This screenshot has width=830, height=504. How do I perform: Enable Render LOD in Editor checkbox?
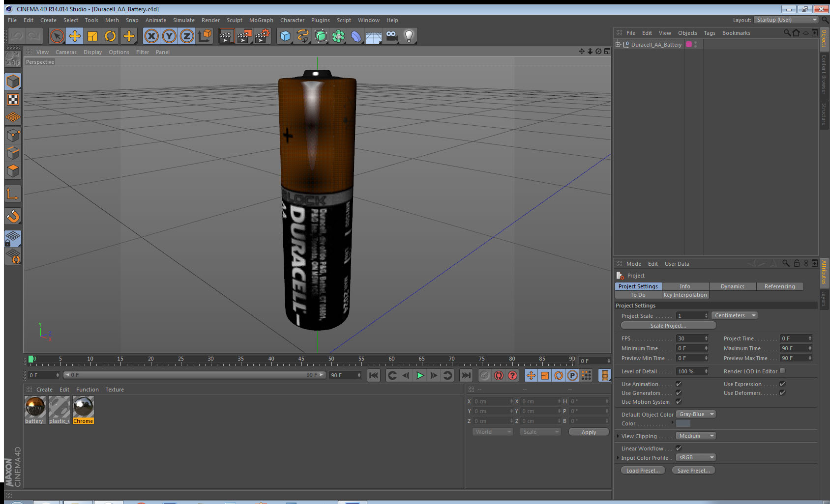tap(782, 371)
